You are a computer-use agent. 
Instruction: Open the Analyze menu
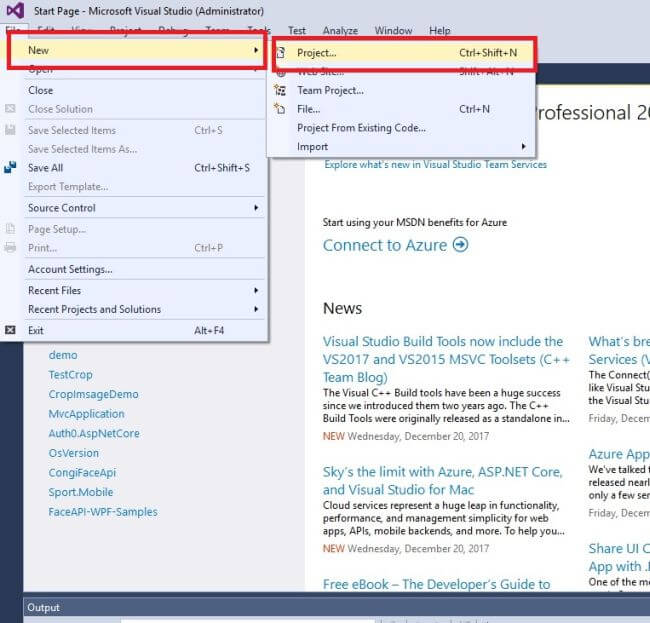point(340,30)
